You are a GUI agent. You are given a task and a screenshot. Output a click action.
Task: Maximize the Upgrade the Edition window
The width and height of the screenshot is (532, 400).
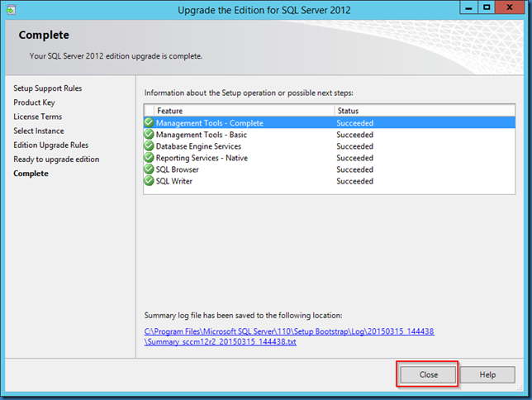[487, 7]
